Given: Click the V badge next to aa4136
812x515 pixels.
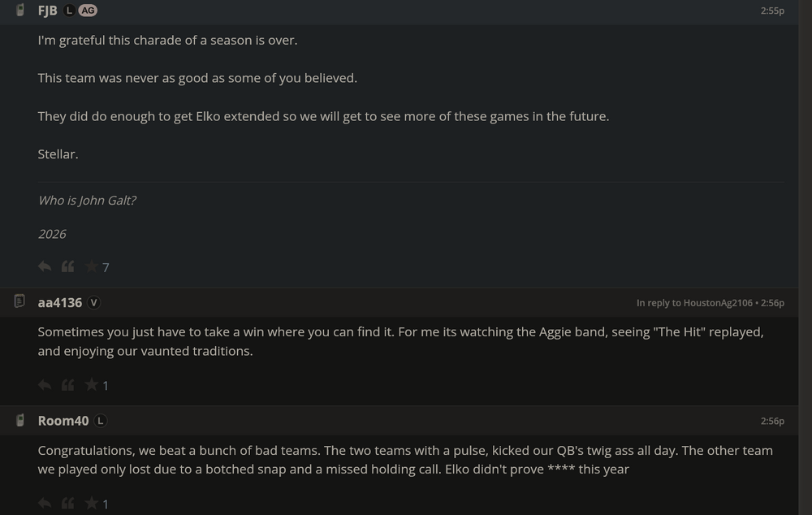Looking at the screenshot, I should [94, 302].
